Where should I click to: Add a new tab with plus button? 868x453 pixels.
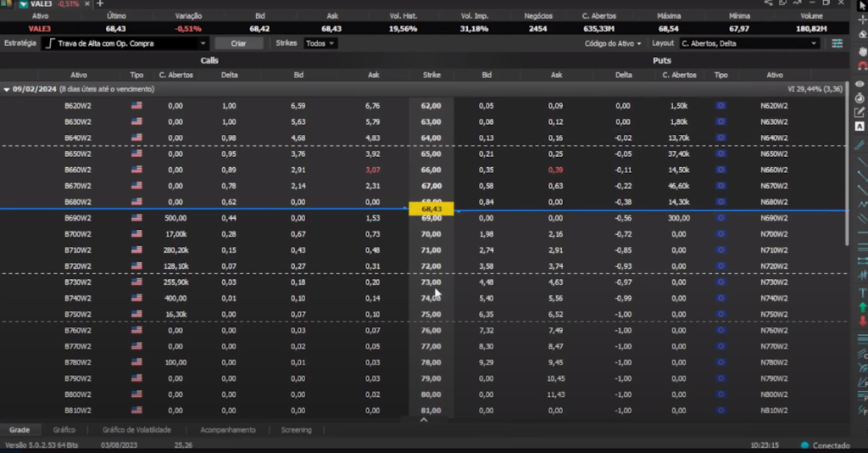(x=100, y=4)
